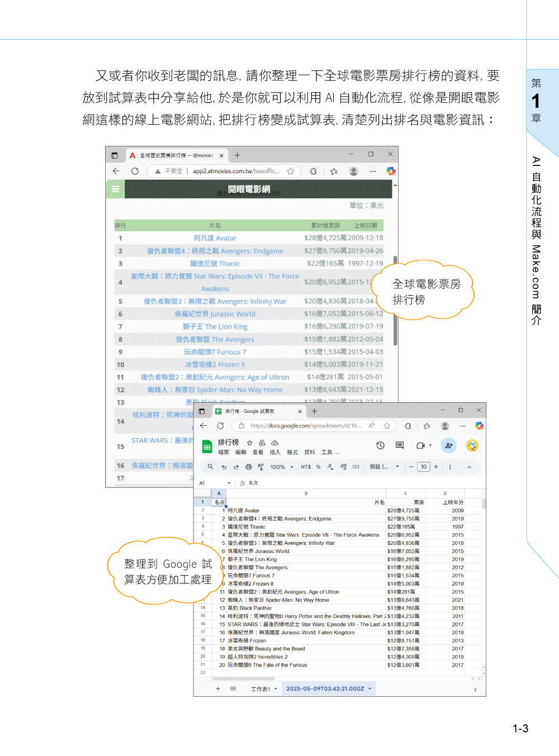
Task: Increase decimal places in Sheets toolbar
Action: click(x=343, y=467)
